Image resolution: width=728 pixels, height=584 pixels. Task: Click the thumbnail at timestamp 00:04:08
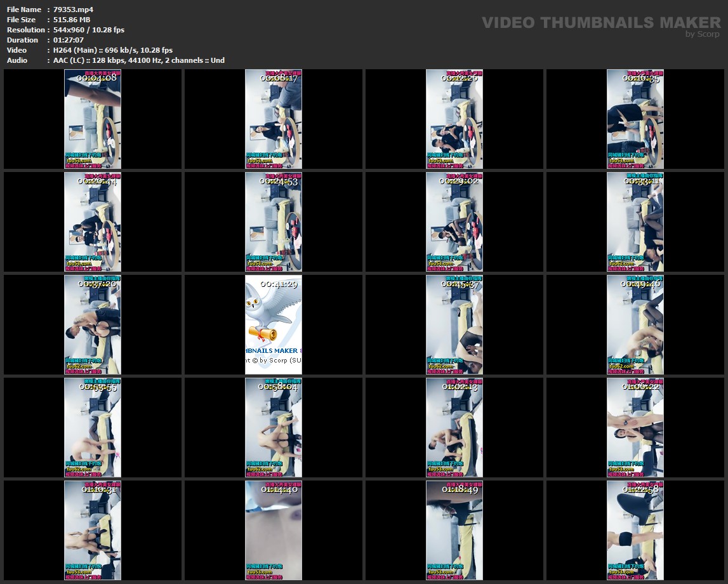(93, 119)
